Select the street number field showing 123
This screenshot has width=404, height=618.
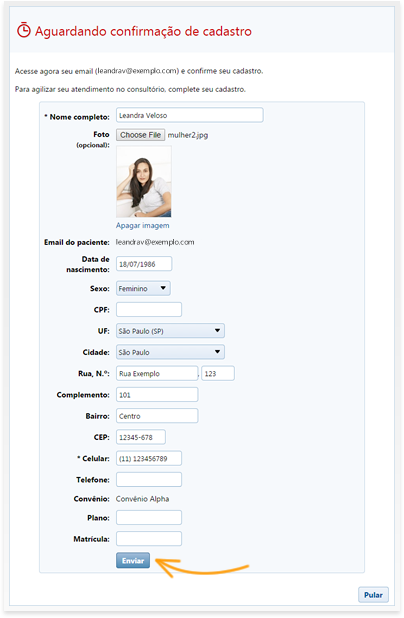coord(218,374)
